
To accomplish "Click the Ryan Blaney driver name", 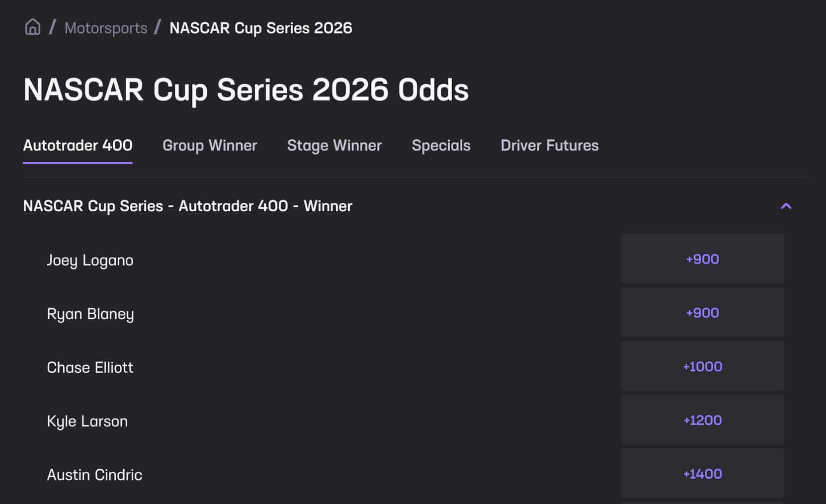I will coord(90,314).
